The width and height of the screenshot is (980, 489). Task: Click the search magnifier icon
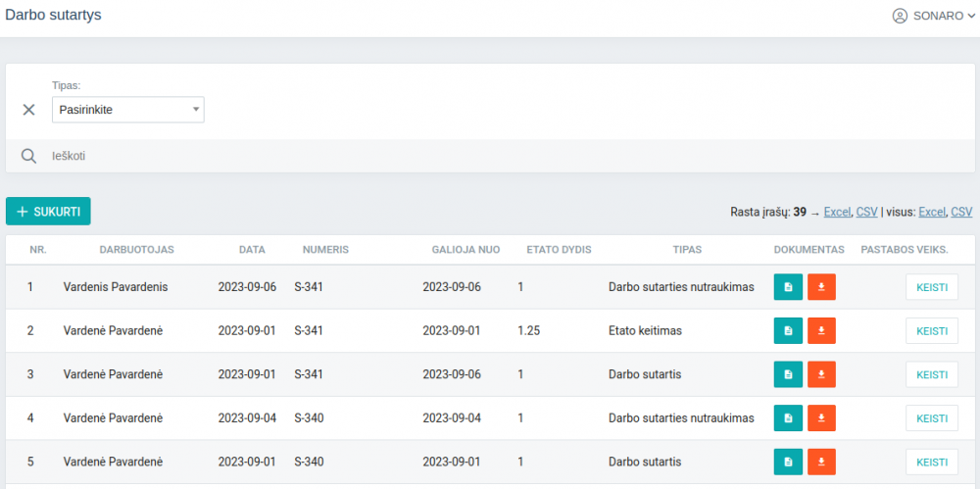(29, 156)
